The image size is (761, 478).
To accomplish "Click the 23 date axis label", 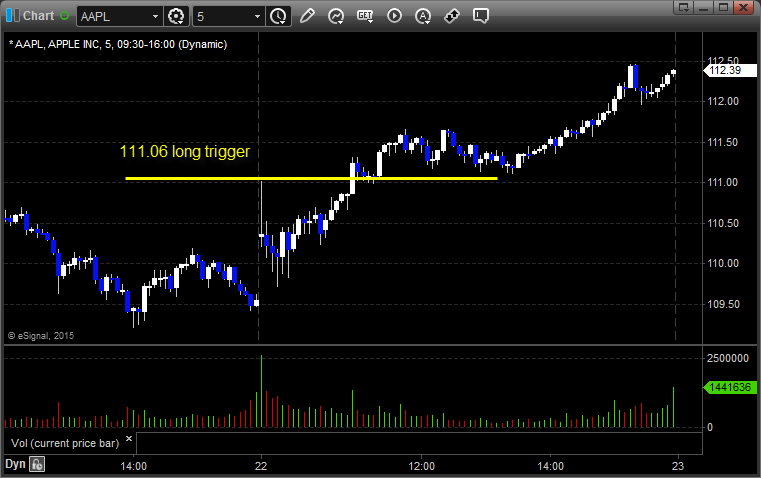I will 678,466.
